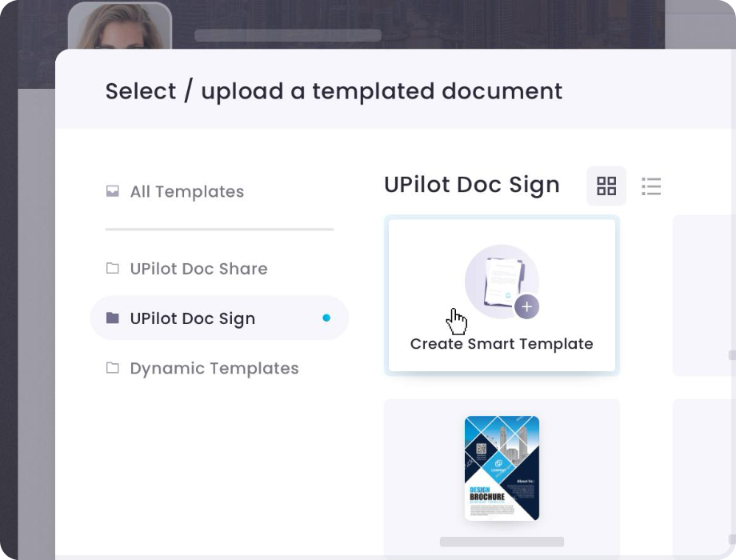Click the plus badge on document icon
Image resolution: width=736 pixels, height=560 pixels.
point(526,306)
